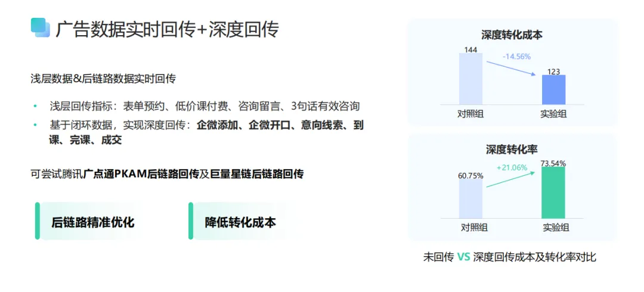Image resolution: width=644 pixels, height=292 pixels.
Task: Click the 降低转化成本 card
Action: pos(246,222)
